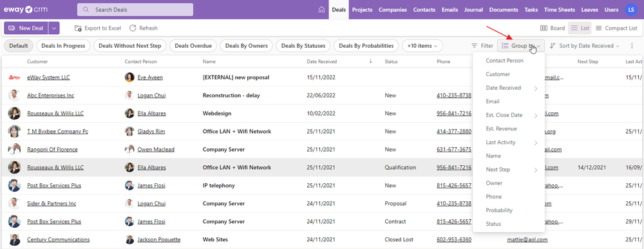
Task: Select the Default view chip
Action: [x=19, y=46]
